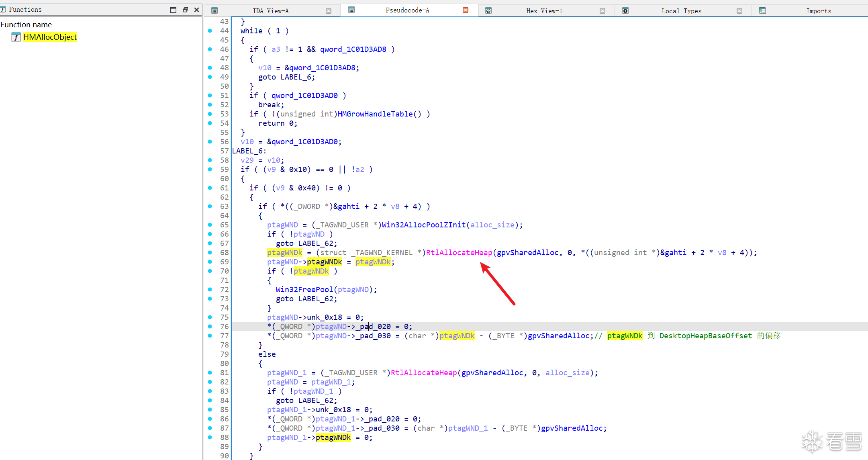Open the Imports tab
The image size is (868, 460).
(x=818, y=11)
